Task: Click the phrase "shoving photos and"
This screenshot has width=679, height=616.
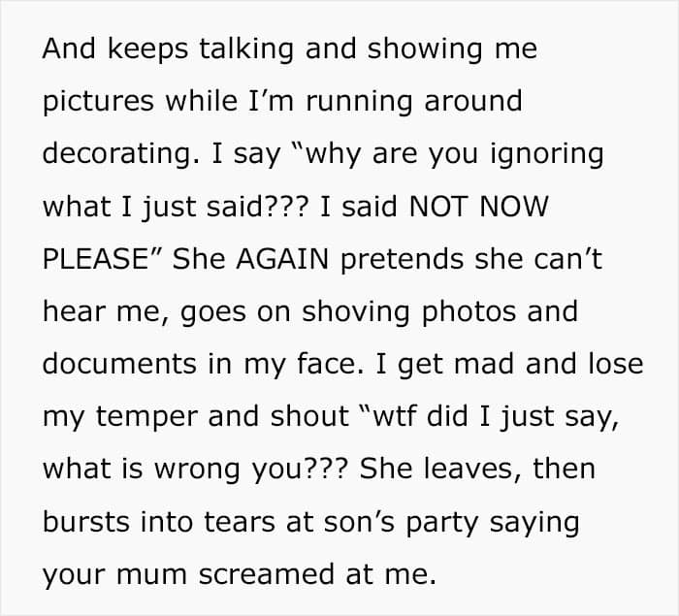Action: coord(439,311)
